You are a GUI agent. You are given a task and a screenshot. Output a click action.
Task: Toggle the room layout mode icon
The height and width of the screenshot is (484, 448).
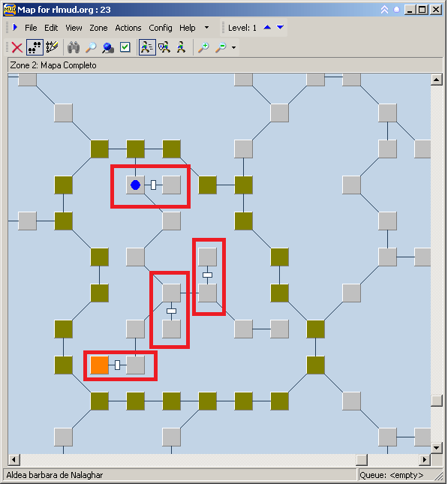point(35,47)
